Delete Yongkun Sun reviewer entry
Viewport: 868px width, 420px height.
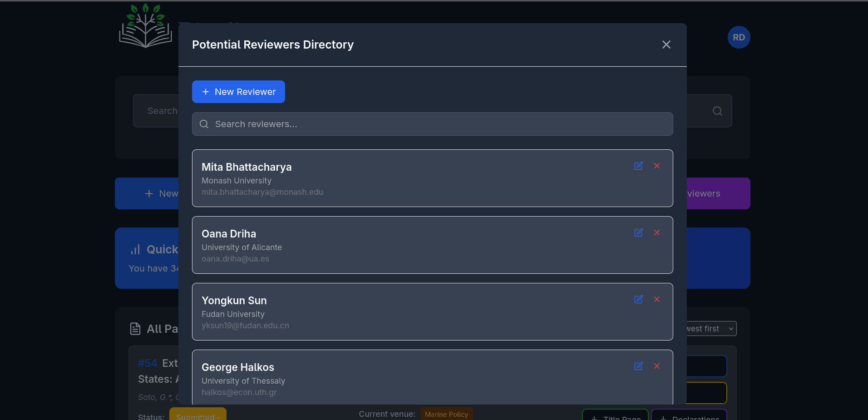[657, 299]
